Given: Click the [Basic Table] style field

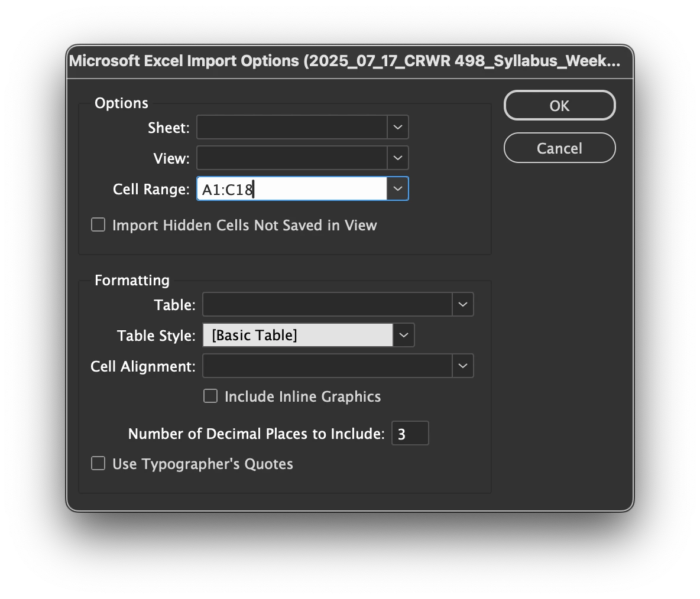Looking at the screenshot, I should point(298,335).
